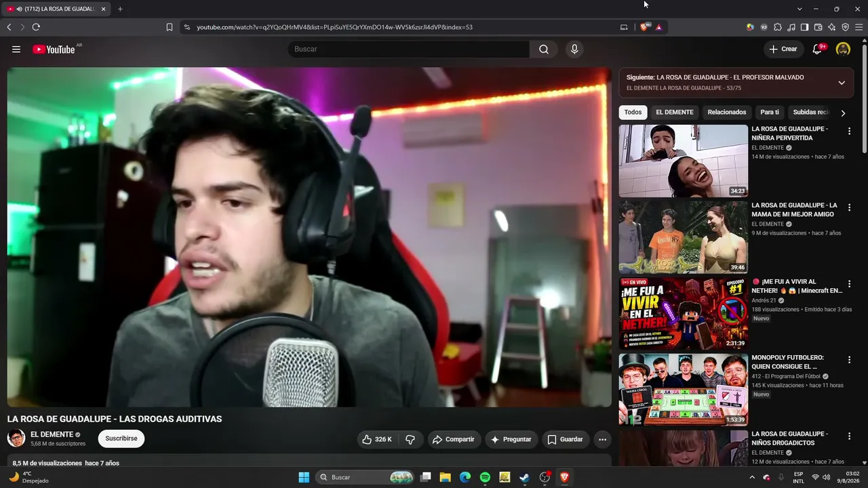Open the account avatar menu
Viewport: 868px width, 488px height.
(x=843, y=49)
